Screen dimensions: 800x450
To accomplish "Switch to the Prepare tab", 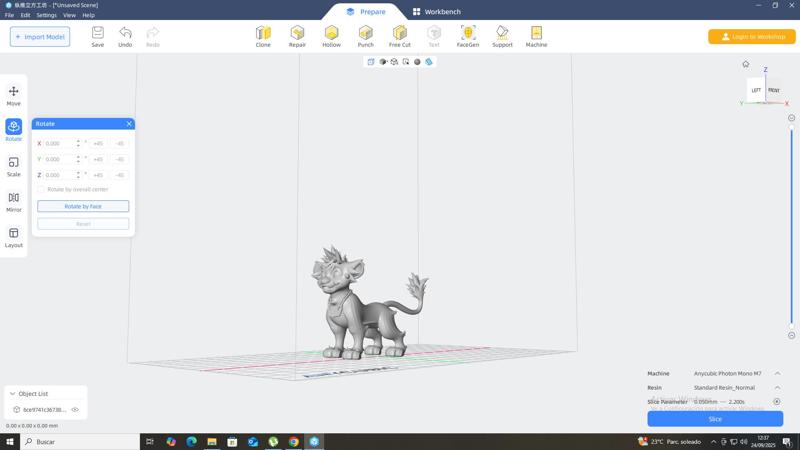I will 366,12.
